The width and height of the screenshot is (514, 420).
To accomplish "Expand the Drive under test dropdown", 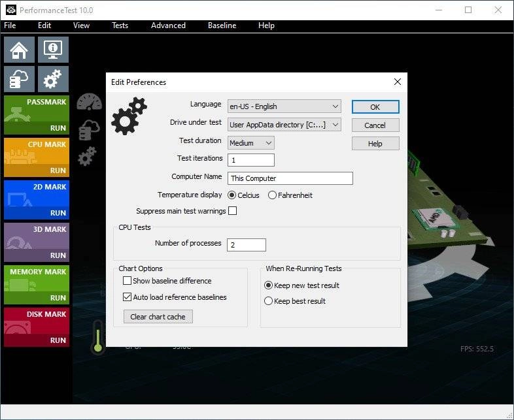I will [x=284, y=125].
